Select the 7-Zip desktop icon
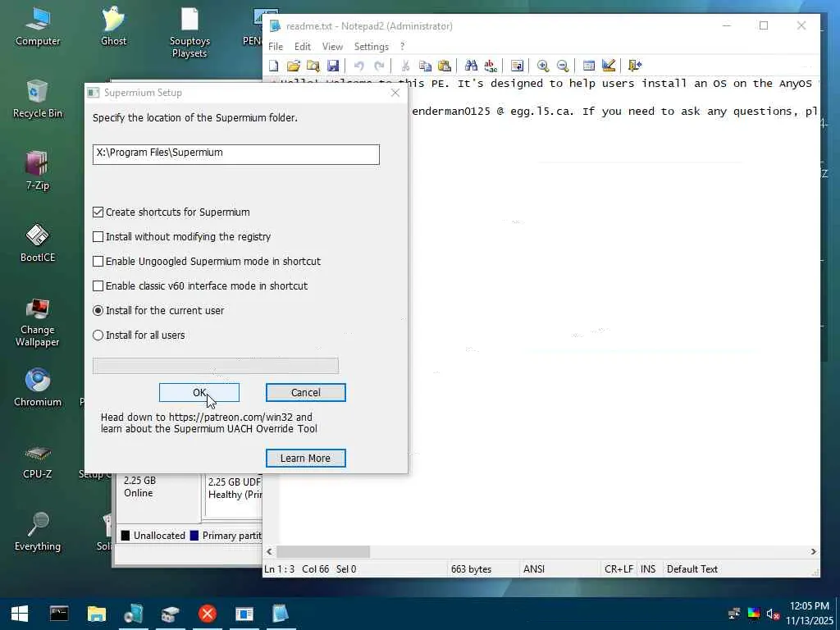Image resolution: width=840 pixels, height=630 pixels. pyautogui.click(x=37, y=171)
